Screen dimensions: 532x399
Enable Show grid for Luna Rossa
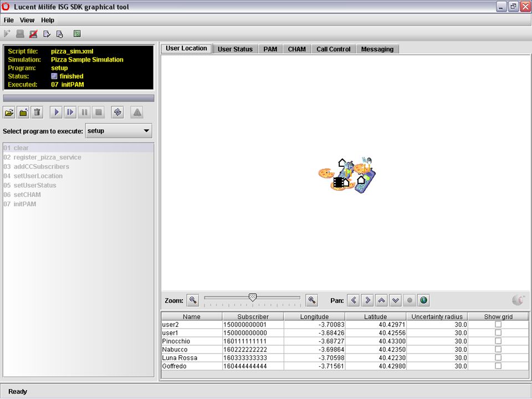tap(498, 357)
